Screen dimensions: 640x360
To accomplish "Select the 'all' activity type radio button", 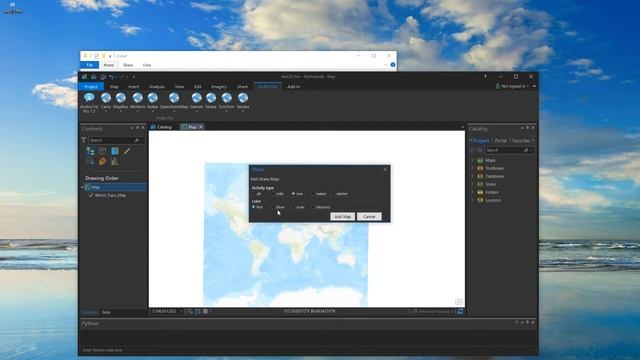I will (253, 194).
